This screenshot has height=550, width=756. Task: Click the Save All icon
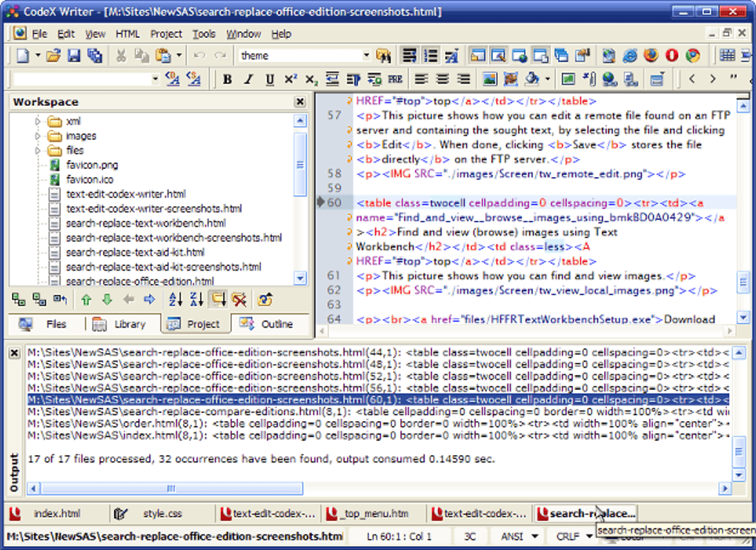(95, 56)
